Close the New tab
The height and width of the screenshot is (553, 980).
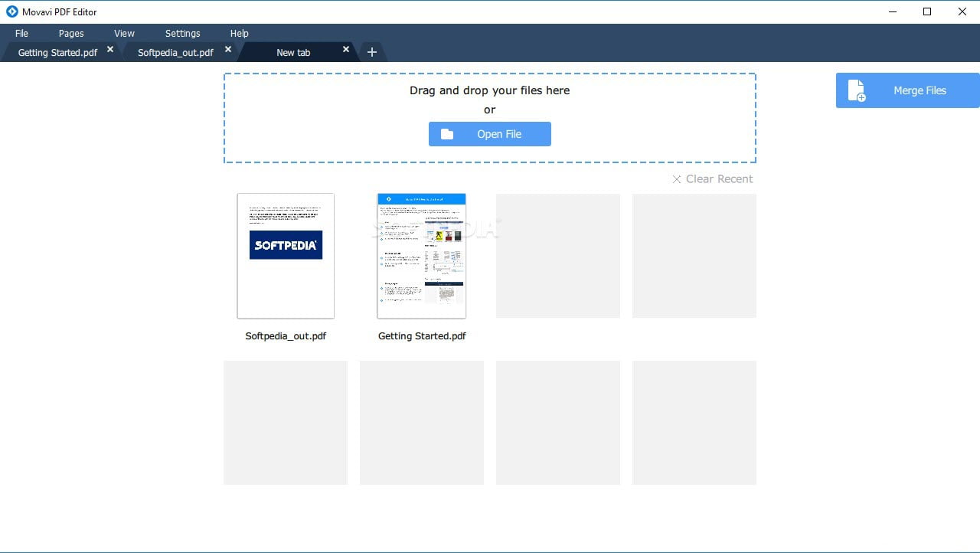pyautogui.click(x=346, y=49)
